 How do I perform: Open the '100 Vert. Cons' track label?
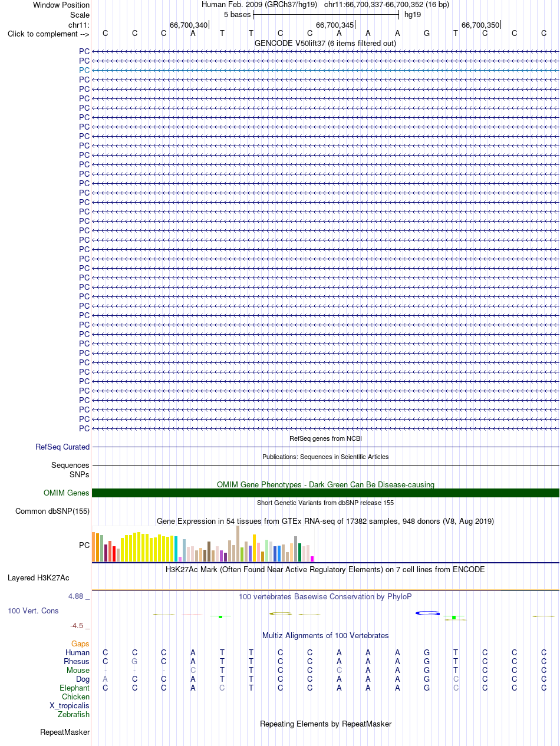coord(33,611)
